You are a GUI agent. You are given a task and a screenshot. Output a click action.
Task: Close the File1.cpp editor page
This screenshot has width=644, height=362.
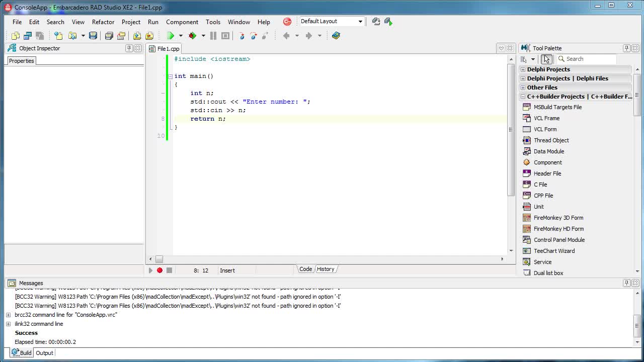click(510, 48)
